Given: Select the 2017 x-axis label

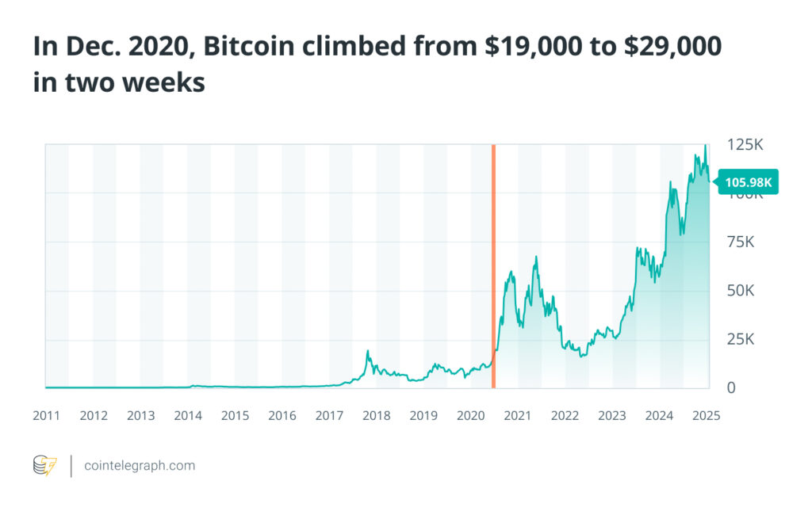Looking at the screenshot, I should pyautogui.click(x=330, y=415).
